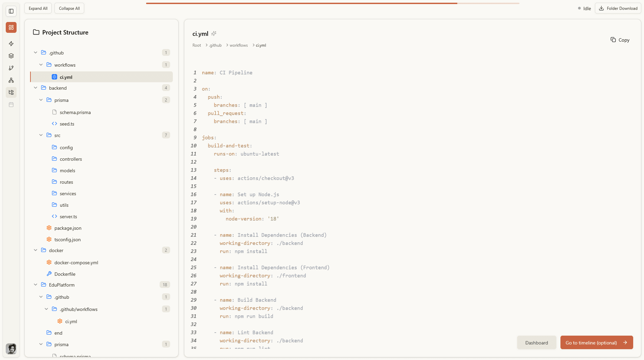The image size is (644, 360).
Task: Open docker-compose.yml file
Action: pyautogui.click(x=76, y=263)
